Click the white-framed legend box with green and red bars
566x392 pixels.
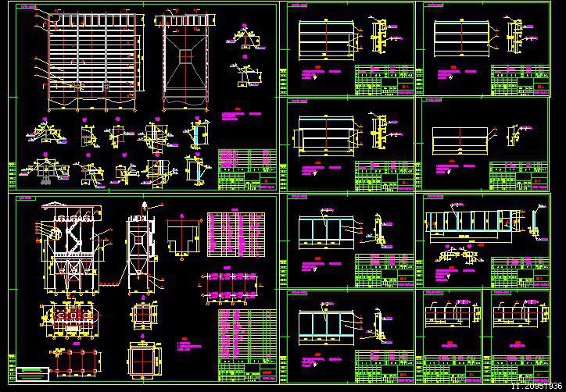[33, 374]
